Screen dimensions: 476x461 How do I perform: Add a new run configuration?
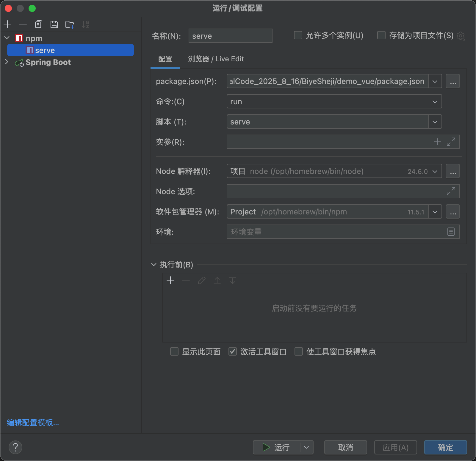pyautogui.click(x=7, y=24)
